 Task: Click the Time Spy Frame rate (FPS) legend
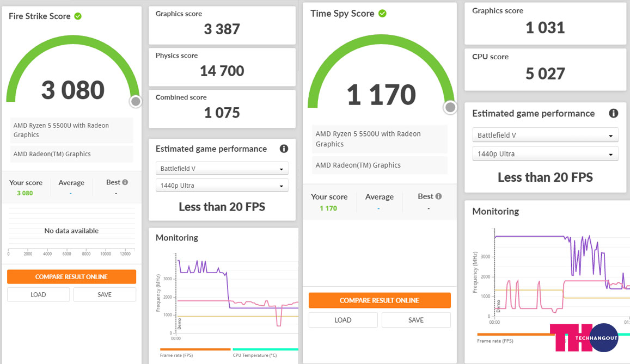pyautogui.click(x=495, y=341)
